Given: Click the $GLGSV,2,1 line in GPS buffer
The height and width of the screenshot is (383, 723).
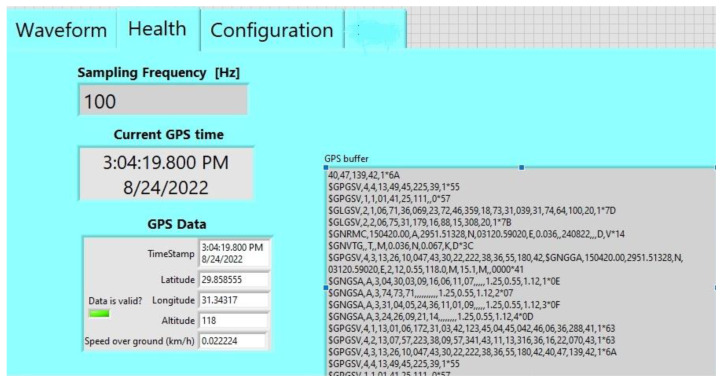Looking at the screenshot, I should click(472, 211).
